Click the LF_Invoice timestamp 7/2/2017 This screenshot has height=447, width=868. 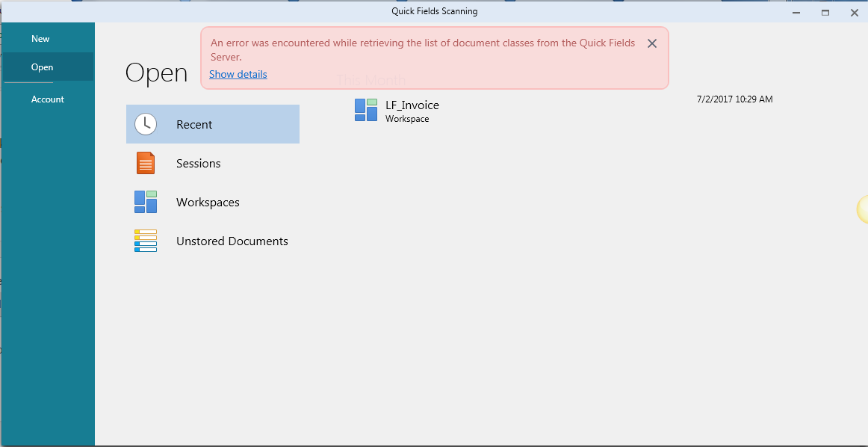pos(734,99)
